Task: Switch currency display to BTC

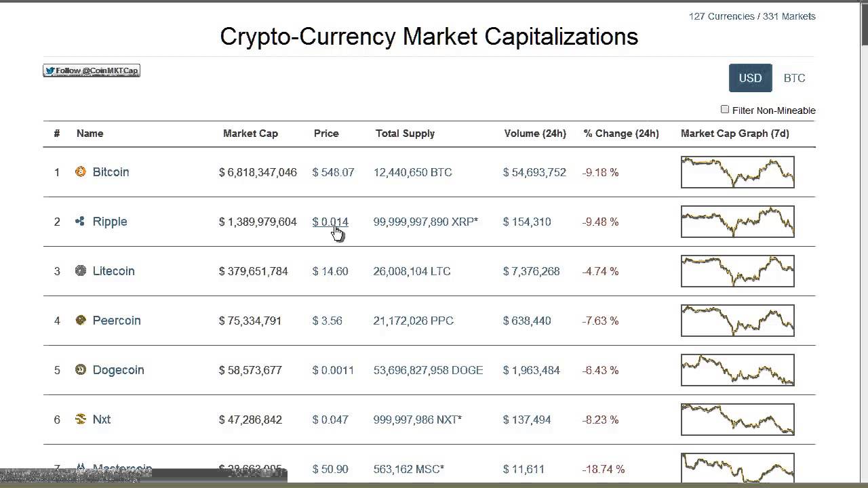Action: [794, 78]
